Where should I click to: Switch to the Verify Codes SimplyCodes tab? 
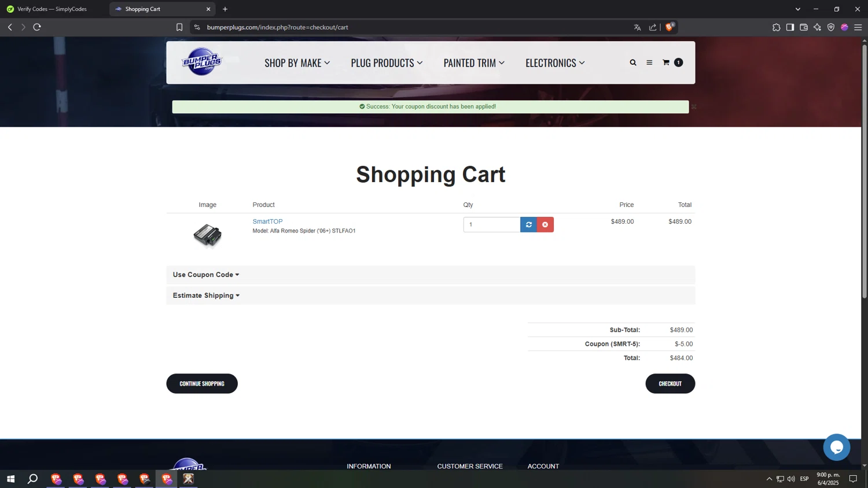click(53, 9)
